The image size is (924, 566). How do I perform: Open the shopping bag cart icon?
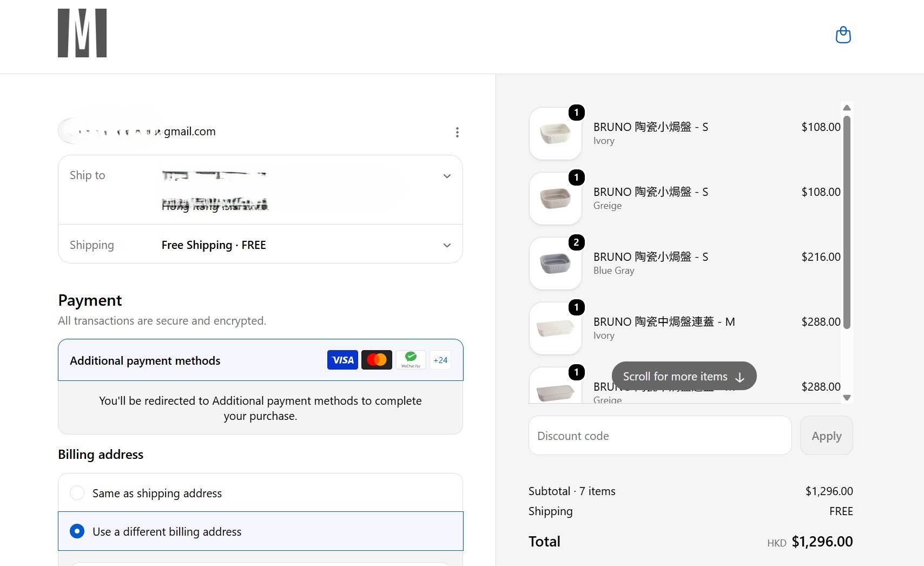point(843,35)
